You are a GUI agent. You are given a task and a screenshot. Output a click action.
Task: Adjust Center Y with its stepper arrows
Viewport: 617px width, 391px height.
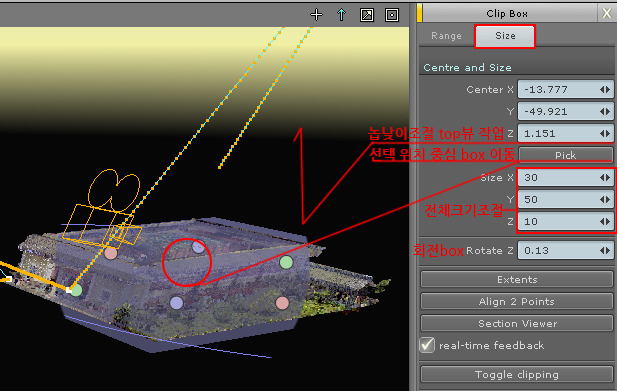pyautogui.click(x=605, y=111)
